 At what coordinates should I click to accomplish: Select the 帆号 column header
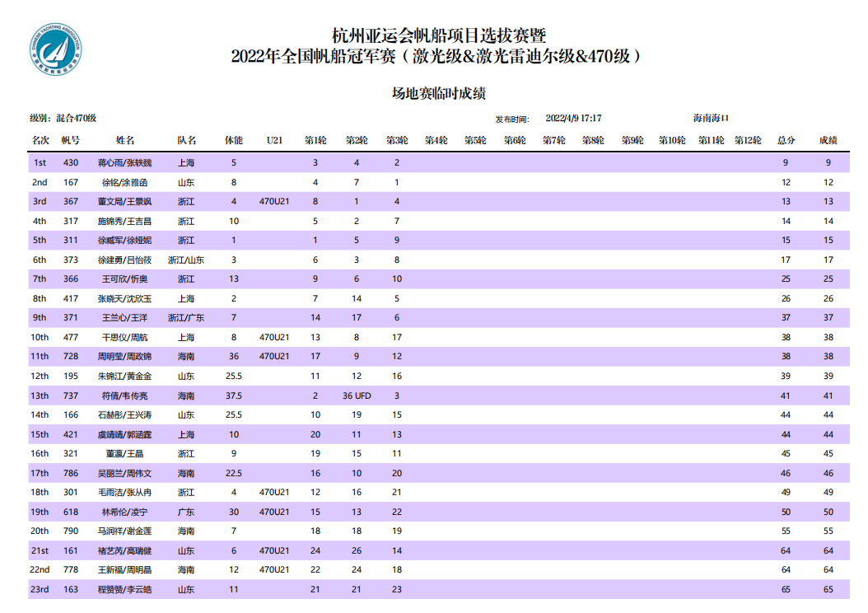tap(71, 141)
